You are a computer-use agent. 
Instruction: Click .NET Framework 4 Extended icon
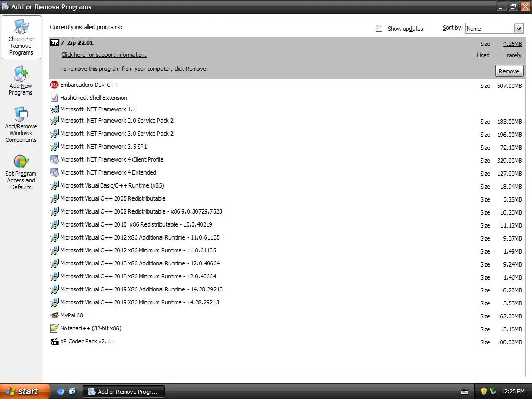[x=54, y=172]
